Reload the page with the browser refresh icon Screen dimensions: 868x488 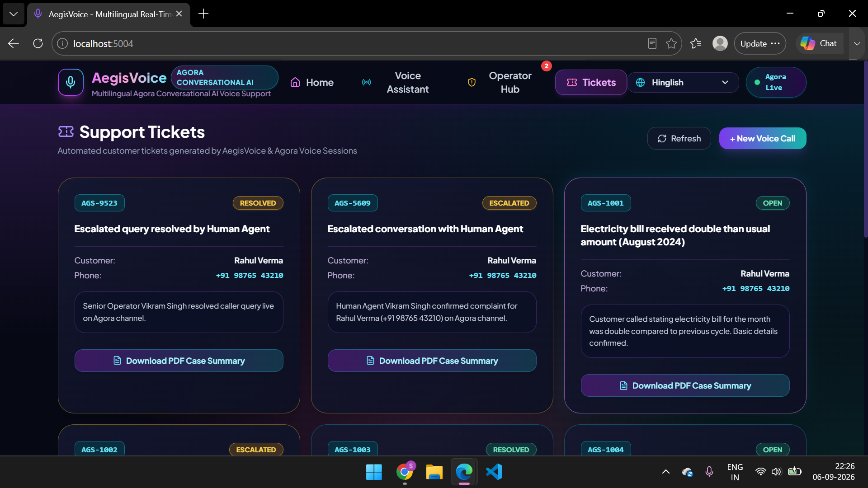click(x=38, y=43)
